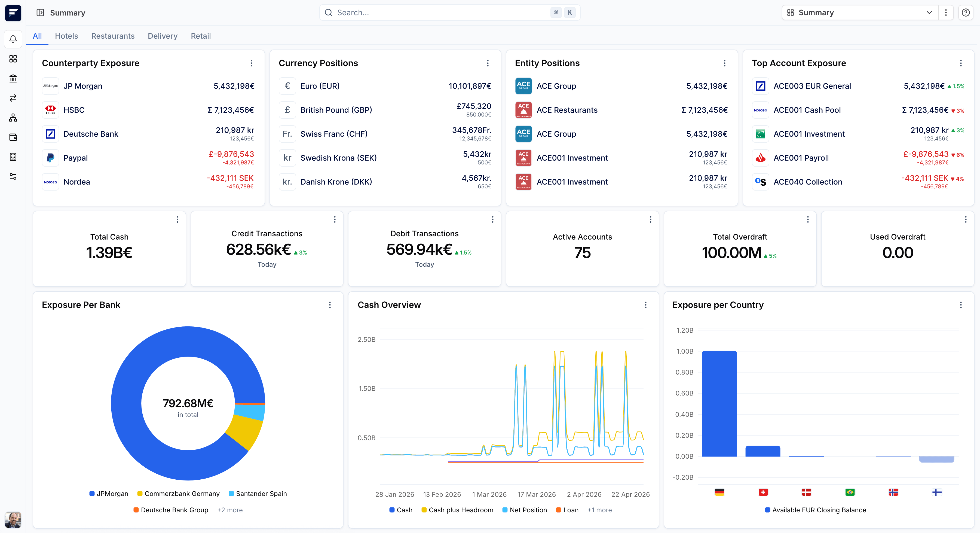
Task: Toggle Cash plus Headroom series legend
Action: click(457, 510)
